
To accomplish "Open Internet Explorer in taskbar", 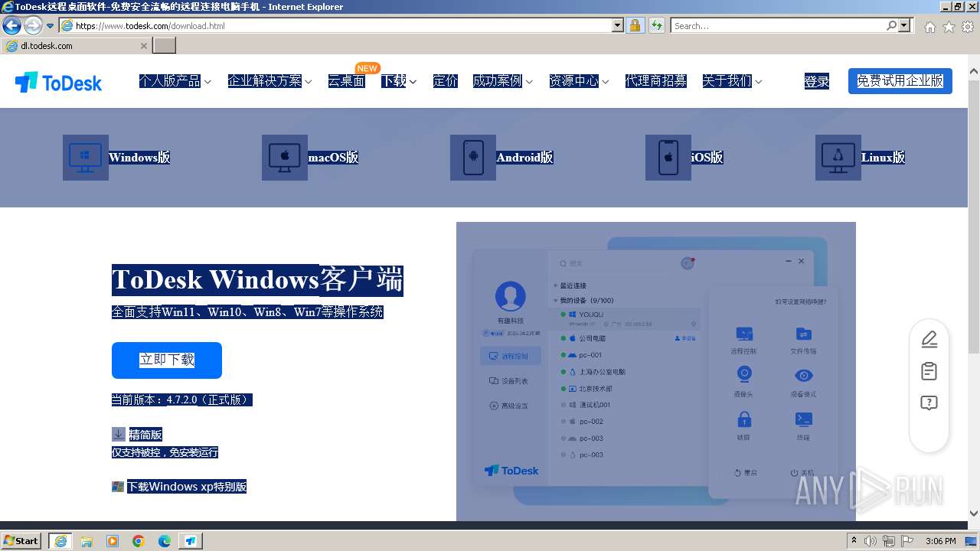I will 60,541.
